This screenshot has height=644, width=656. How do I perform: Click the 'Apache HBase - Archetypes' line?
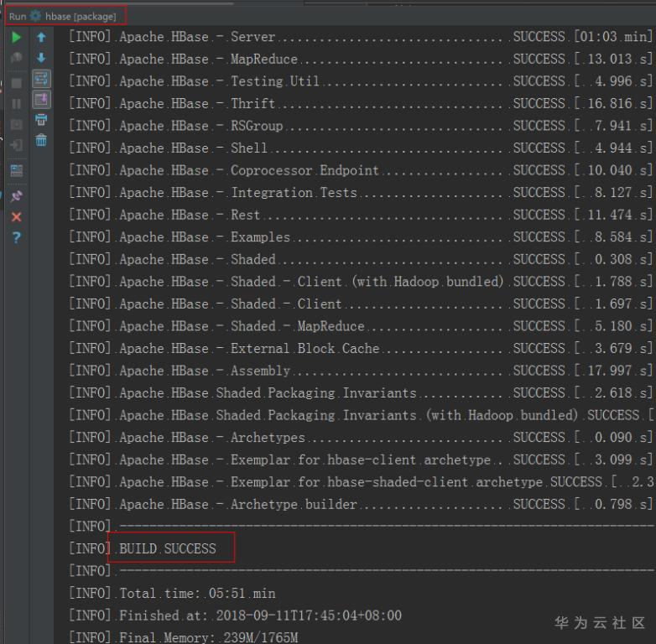[361, 437]
